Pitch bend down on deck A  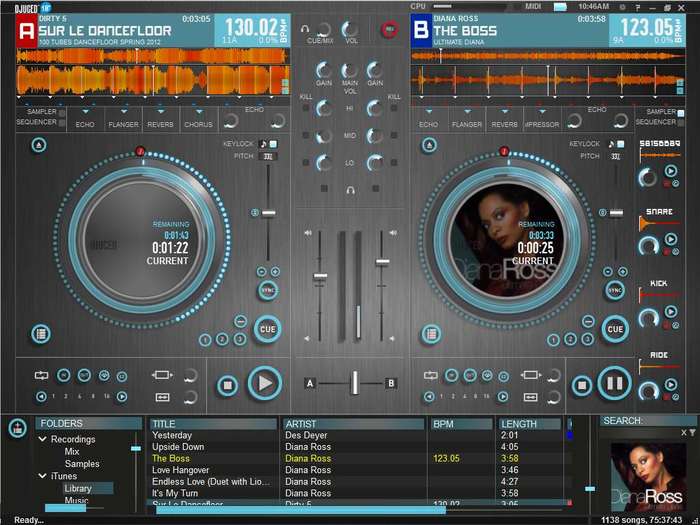coord(262,271)
